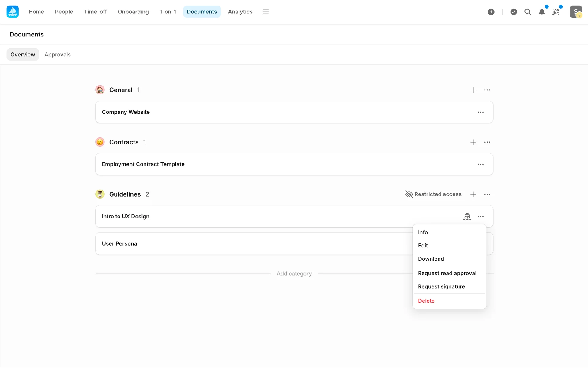Open the notifications bell

[x=541, y=12]
